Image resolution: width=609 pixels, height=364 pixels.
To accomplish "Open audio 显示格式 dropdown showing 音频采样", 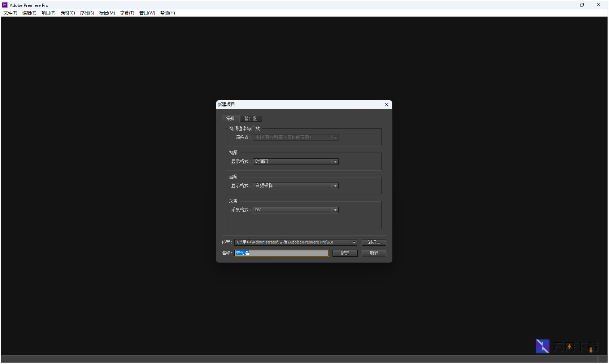I will coord(296,186).
